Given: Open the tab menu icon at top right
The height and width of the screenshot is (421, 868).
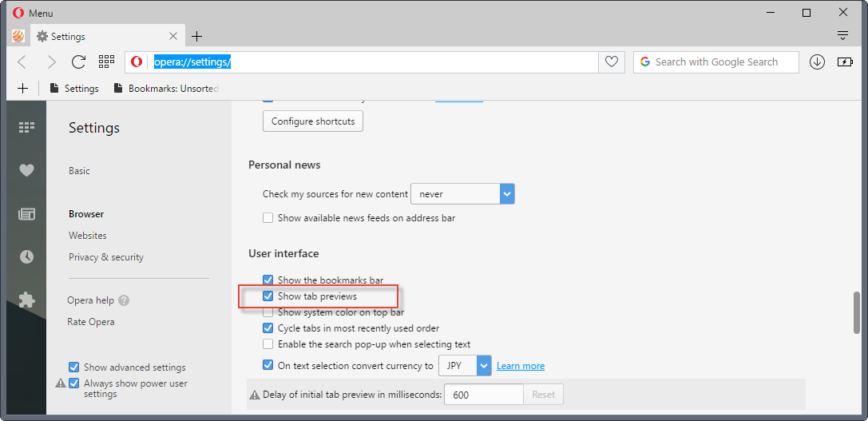Looking at the screenshot, I should click(x=842, y=36).
